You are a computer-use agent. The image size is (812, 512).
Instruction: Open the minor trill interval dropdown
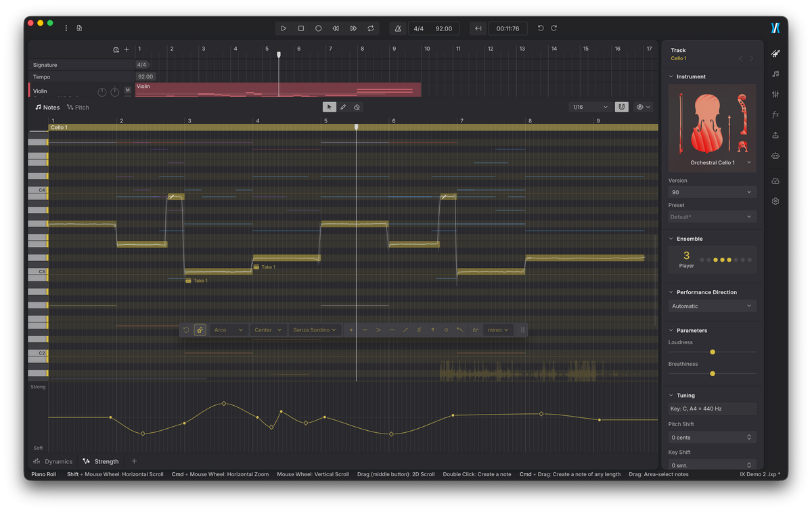(x=499, y=330)
